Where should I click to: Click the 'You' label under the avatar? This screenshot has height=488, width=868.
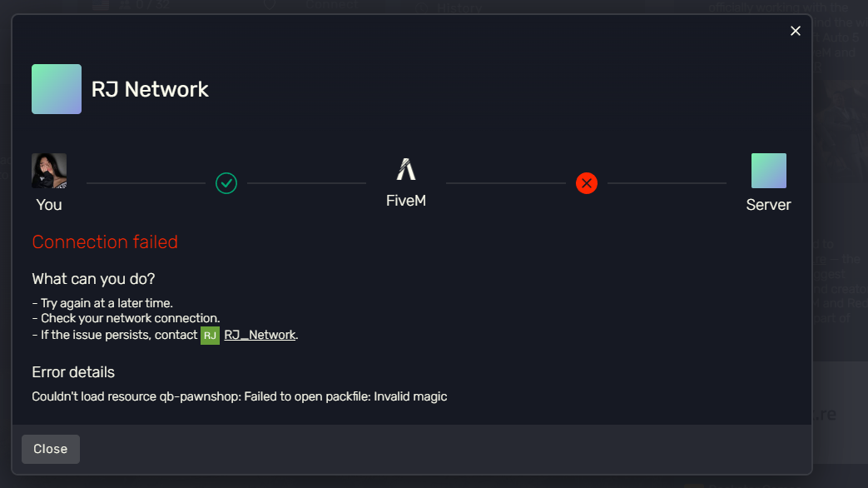click(x=49, y=205)
